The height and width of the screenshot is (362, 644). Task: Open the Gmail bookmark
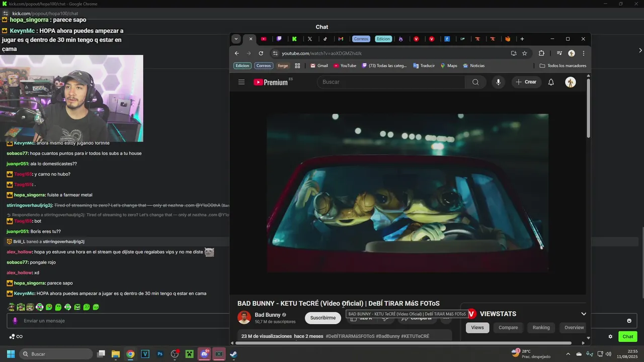tap(319, 66)
